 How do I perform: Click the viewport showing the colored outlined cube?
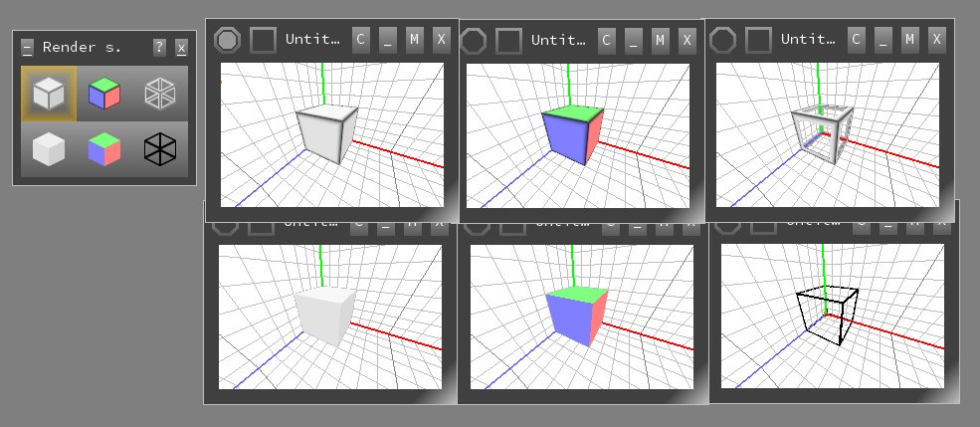coord(578,135)
